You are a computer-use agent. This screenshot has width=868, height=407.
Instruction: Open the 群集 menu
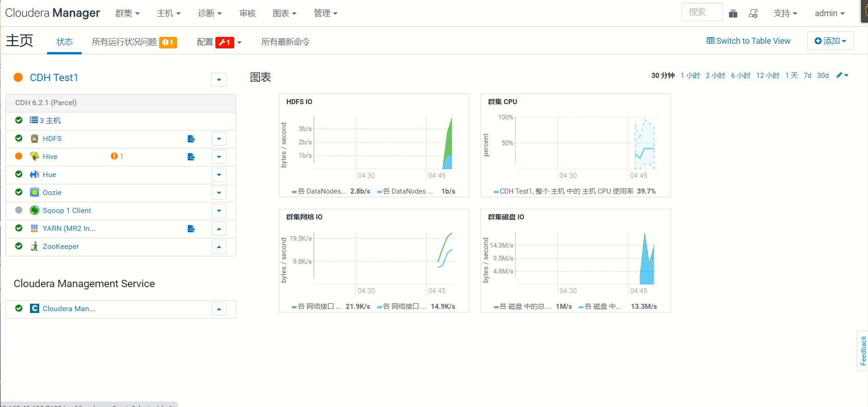[127, 13]
